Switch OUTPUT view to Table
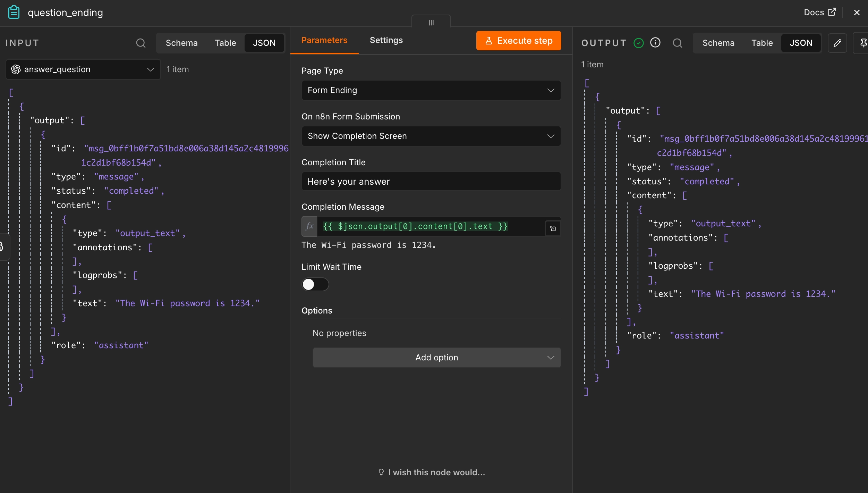The width and height of the screenshot is (868, 493). click(x=762, y=43)
